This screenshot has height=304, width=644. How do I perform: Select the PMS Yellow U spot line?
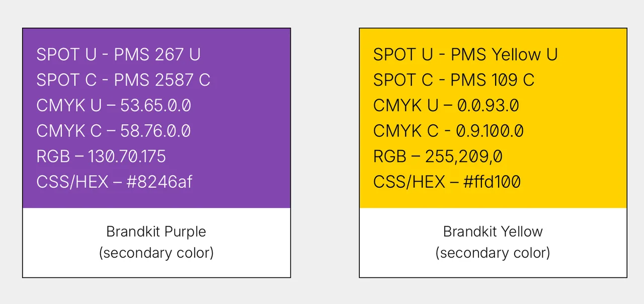click(465, 54)
